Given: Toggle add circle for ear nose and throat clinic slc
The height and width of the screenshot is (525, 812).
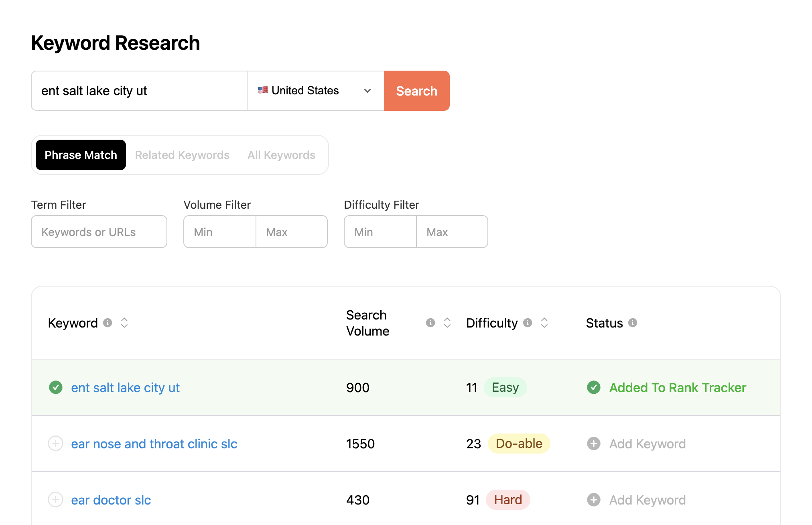Looking at the screenshot, I should click(56, 444).
